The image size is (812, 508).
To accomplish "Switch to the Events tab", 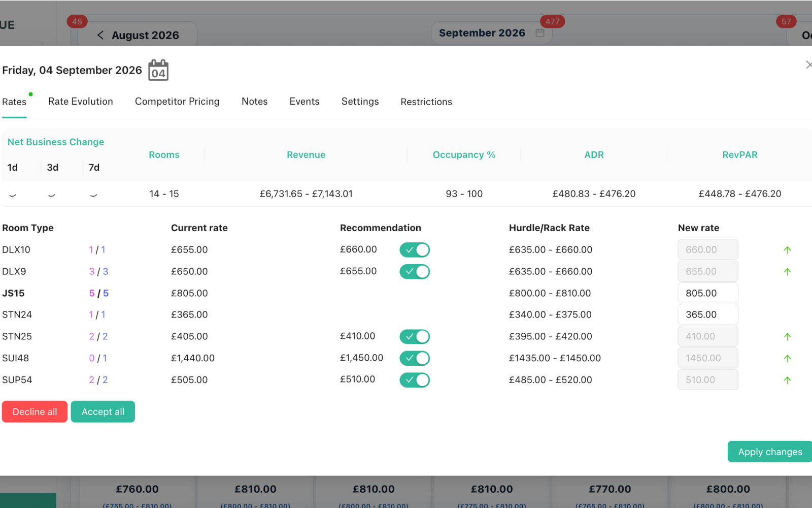I will [x=304, y=102].
